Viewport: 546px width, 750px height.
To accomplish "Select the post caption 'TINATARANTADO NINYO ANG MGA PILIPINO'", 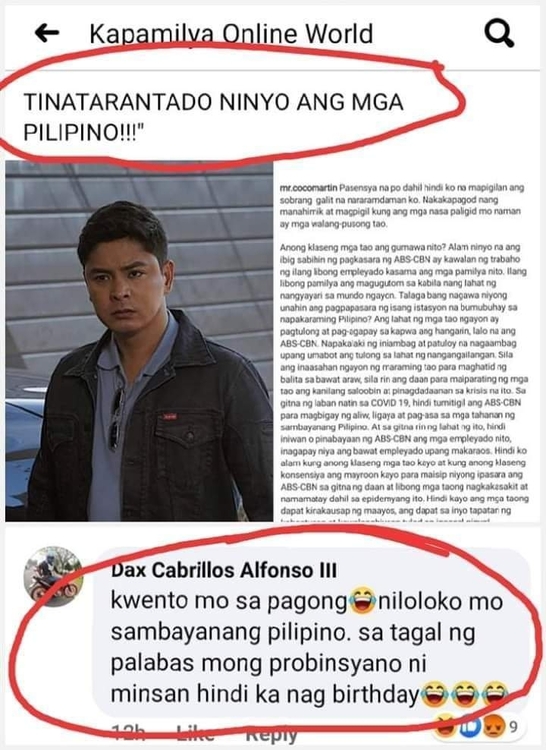I will coord(214,117).
